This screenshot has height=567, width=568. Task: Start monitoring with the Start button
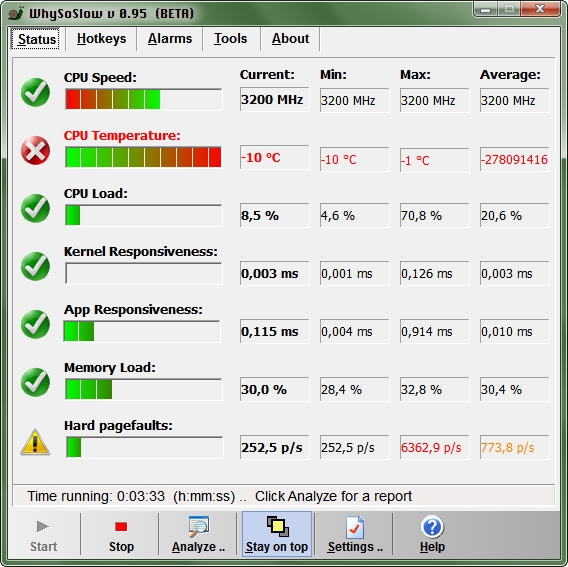click(x=43, y=535)
